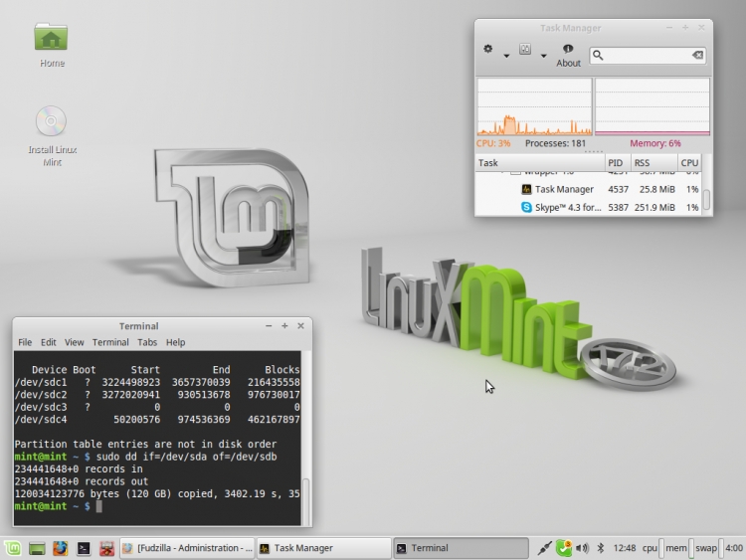The height and width of the screenshot is (560, 746).
Task: Open the Terminal Help menu
Action: tap(175, 342)
